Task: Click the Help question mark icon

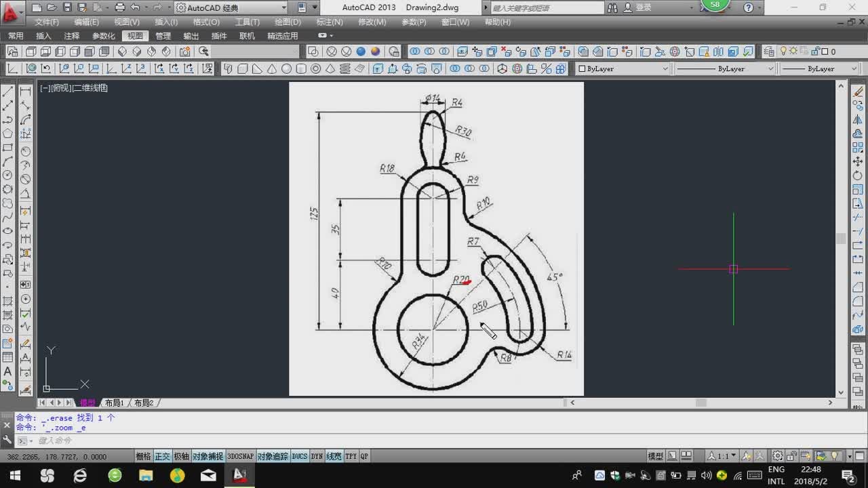Action: pos(749,7)
